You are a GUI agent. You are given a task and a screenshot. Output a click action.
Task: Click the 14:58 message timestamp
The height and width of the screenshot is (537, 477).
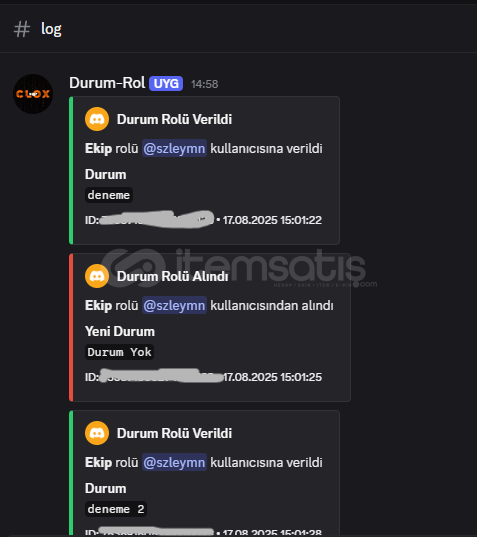click(204, 84)
